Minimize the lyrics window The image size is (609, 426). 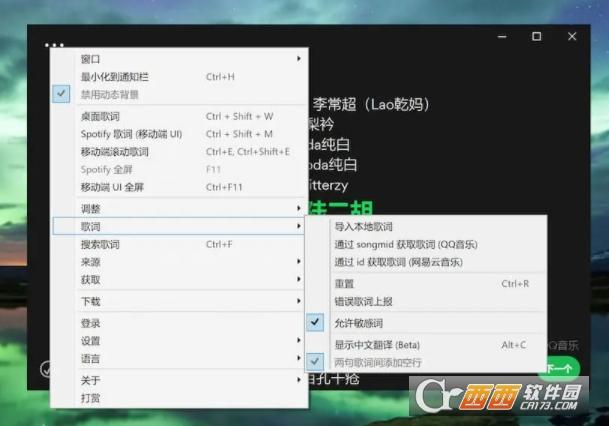coord(500,37)
